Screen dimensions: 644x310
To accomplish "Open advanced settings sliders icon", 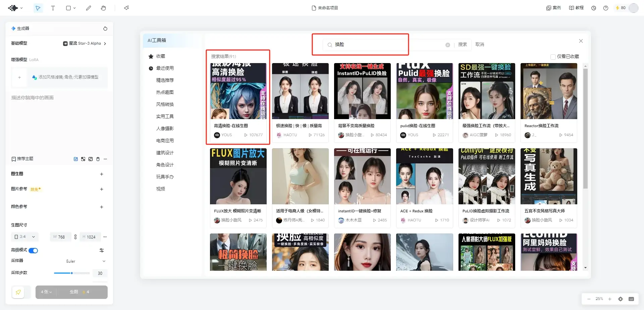I will coord(102,250).
